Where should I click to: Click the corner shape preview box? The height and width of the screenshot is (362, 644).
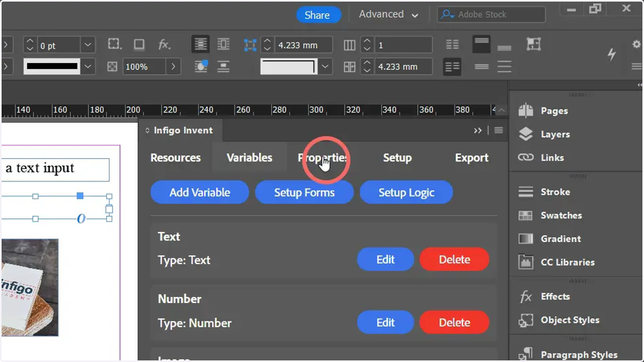(x=289, y=67)
